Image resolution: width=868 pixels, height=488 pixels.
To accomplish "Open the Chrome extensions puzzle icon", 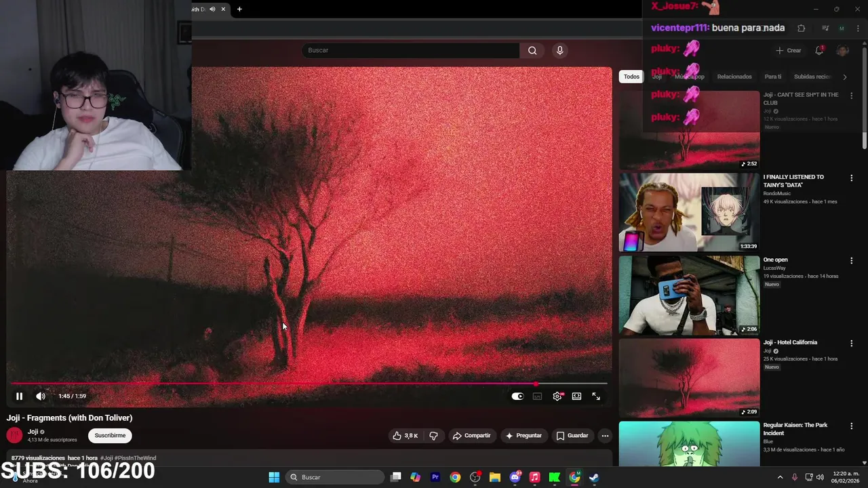I will [802, 28].
